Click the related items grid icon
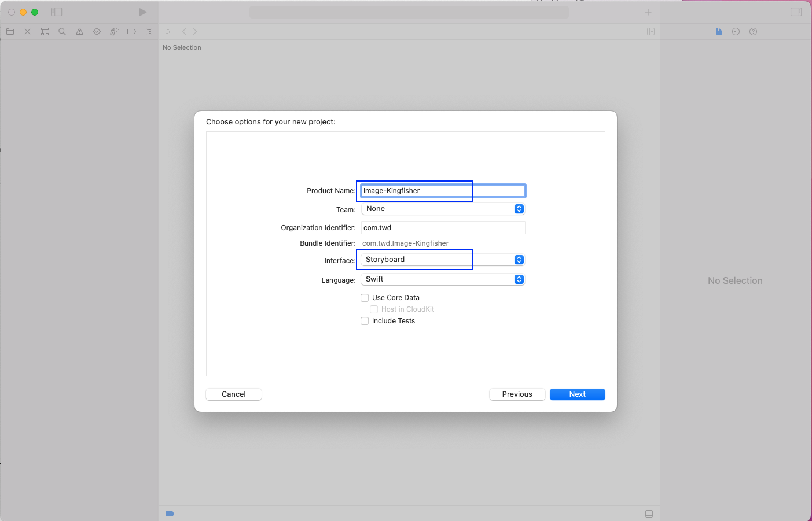The height and width of the screenshot is (521, 812). click(x=168, y=32)
